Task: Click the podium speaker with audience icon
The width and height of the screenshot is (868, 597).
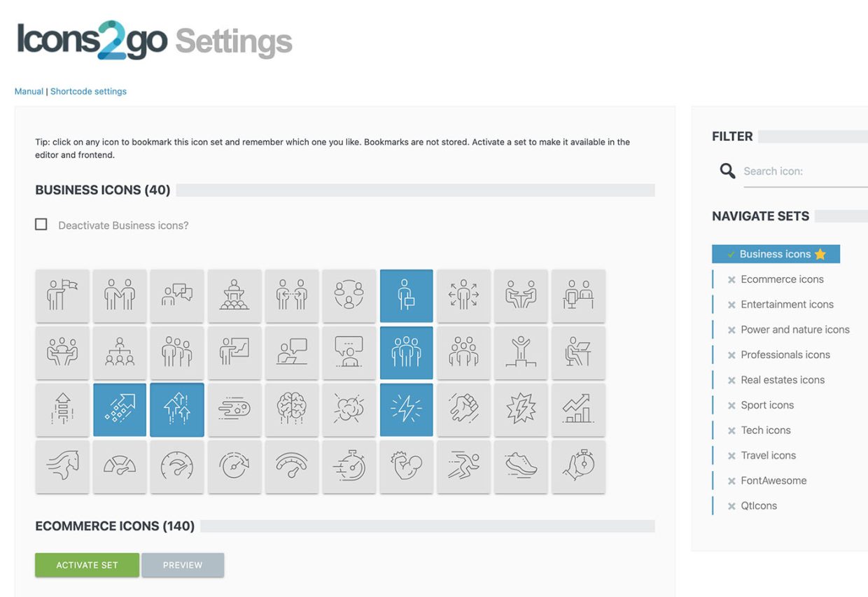Action: pyautogui.click(x=234, y=296)
